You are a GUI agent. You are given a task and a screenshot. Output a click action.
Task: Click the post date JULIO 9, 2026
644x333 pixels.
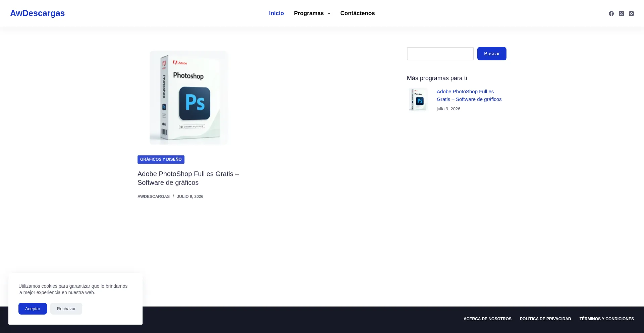pyautogui.click(x=190, y=197)
